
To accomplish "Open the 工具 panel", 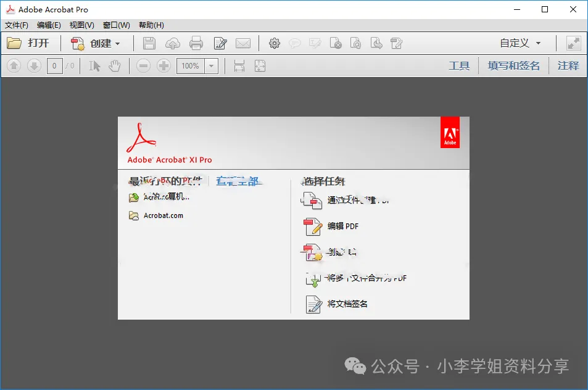I will (460, 65).
